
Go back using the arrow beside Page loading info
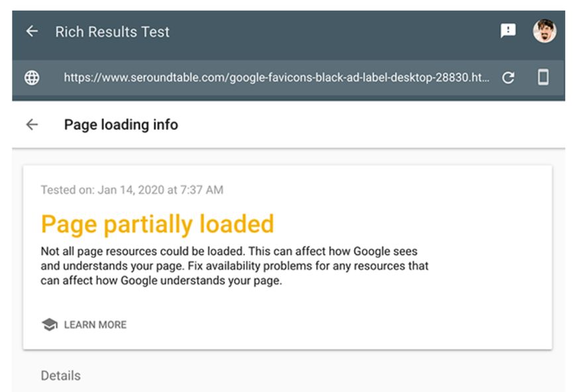coord(32,124)
